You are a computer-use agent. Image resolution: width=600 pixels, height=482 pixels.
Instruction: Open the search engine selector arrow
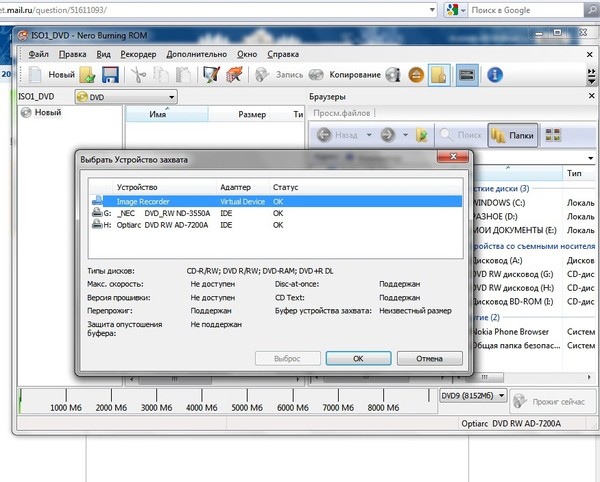click(463, 11)
